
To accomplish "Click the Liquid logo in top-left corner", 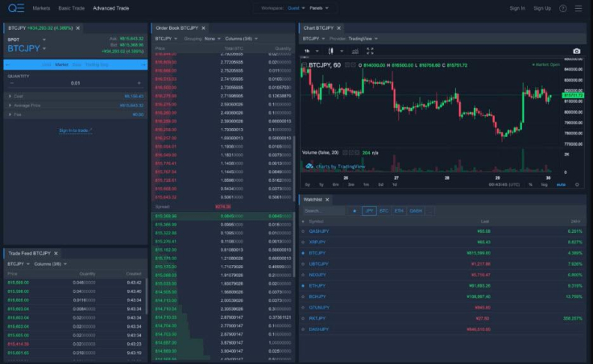I will click(16, 8).
